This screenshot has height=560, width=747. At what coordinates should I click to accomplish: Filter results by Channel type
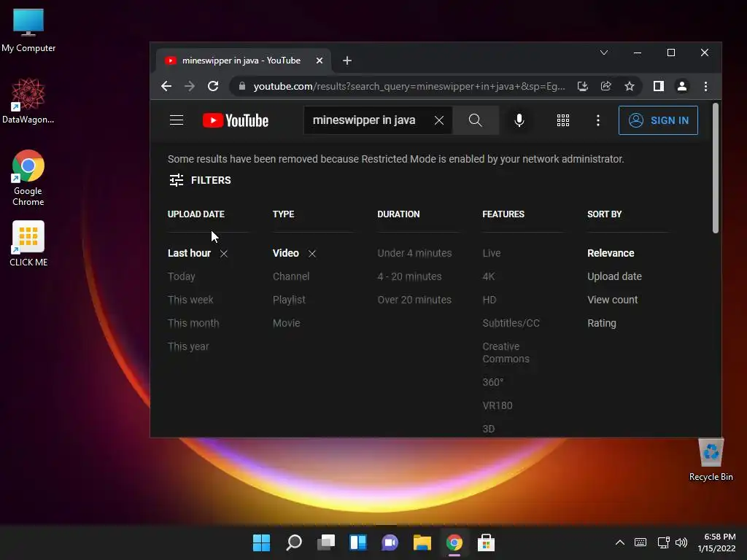[290, 276]
